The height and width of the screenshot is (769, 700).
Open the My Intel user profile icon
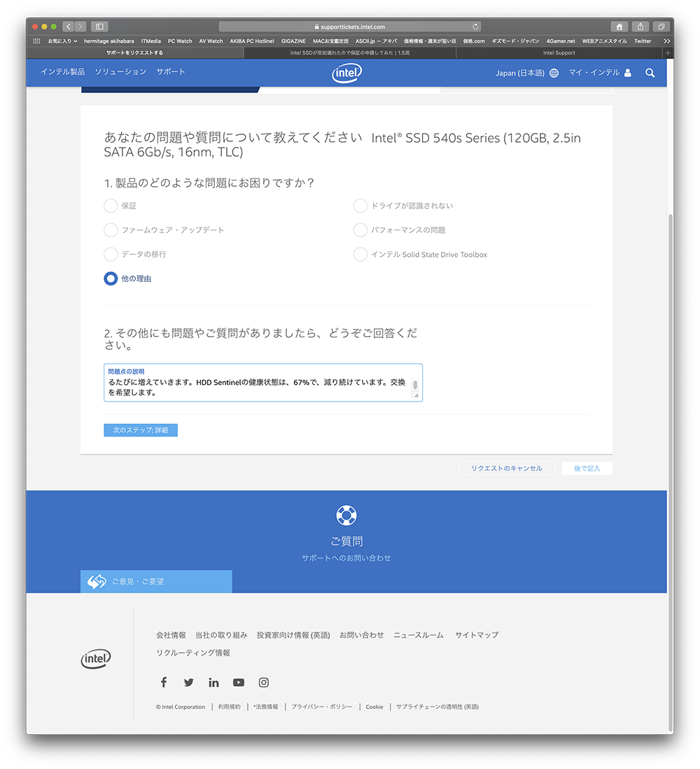(627, 73)
